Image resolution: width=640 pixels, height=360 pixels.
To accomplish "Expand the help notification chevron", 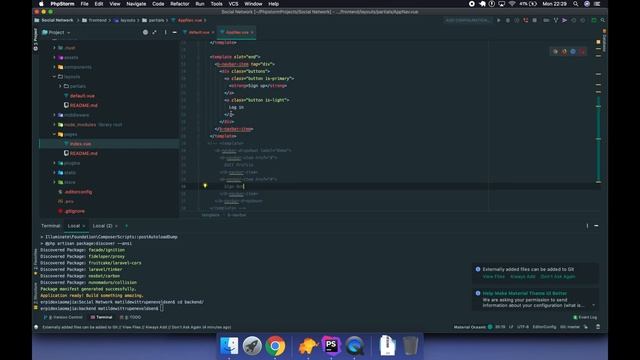I will click(593, 305).
